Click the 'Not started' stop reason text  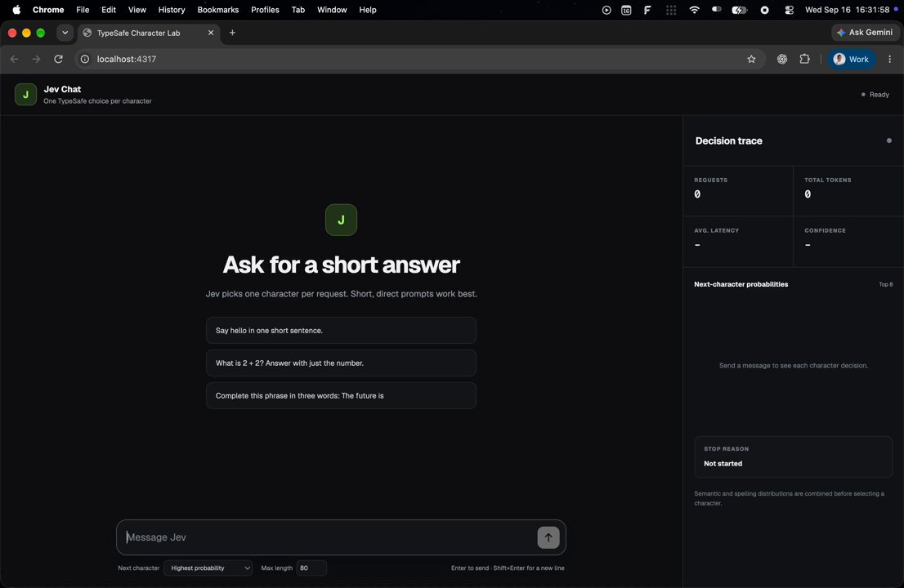[723, 464]
